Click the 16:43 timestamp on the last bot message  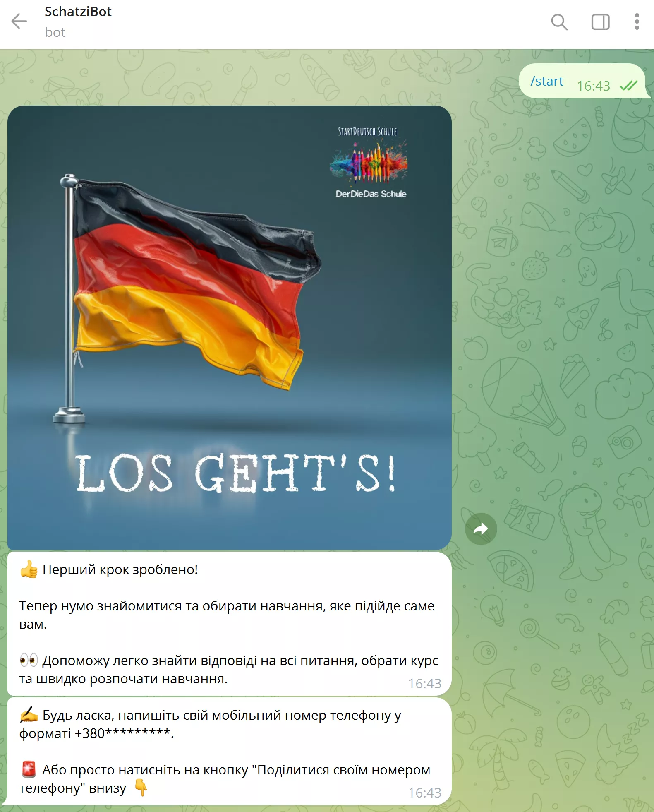pyautogui.click(x=424, y=793)
